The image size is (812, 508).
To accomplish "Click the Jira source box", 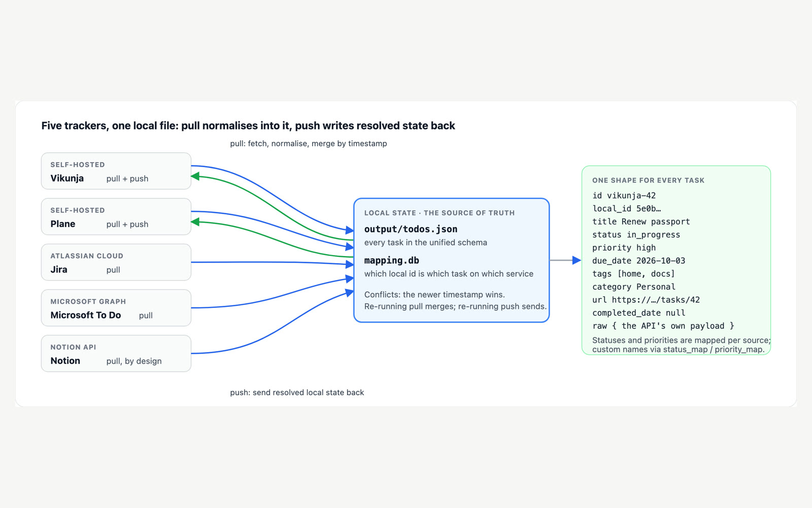I will point(116,262).
